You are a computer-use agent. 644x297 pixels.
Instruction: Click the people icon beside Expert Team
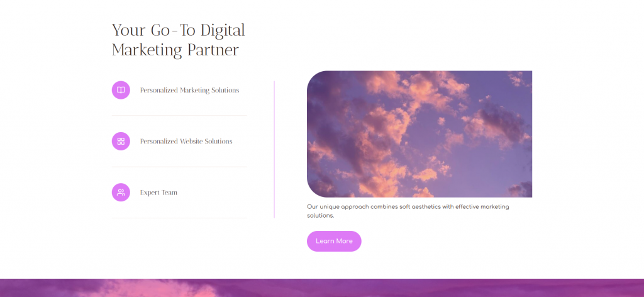[x=121, y=193]
